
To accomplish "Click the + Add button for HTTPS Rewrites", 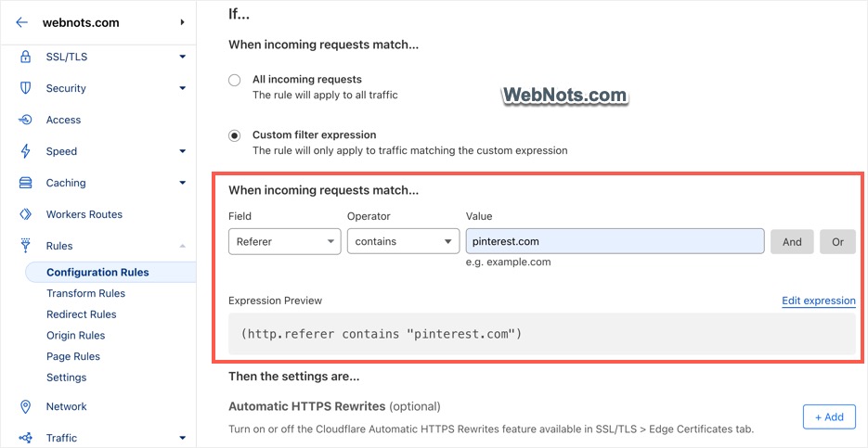I will click(829, 417).
